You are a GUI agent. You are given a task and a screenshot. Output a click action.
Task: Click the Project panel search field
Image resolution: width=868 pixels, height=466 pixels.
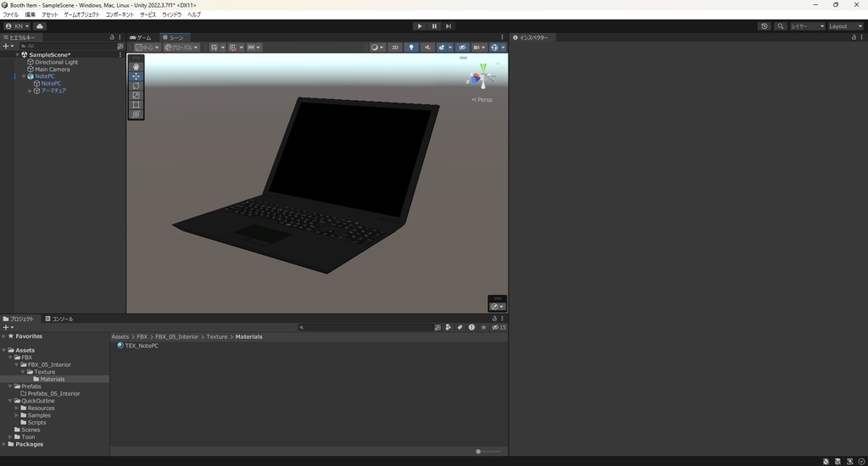(x=365, y=327)
